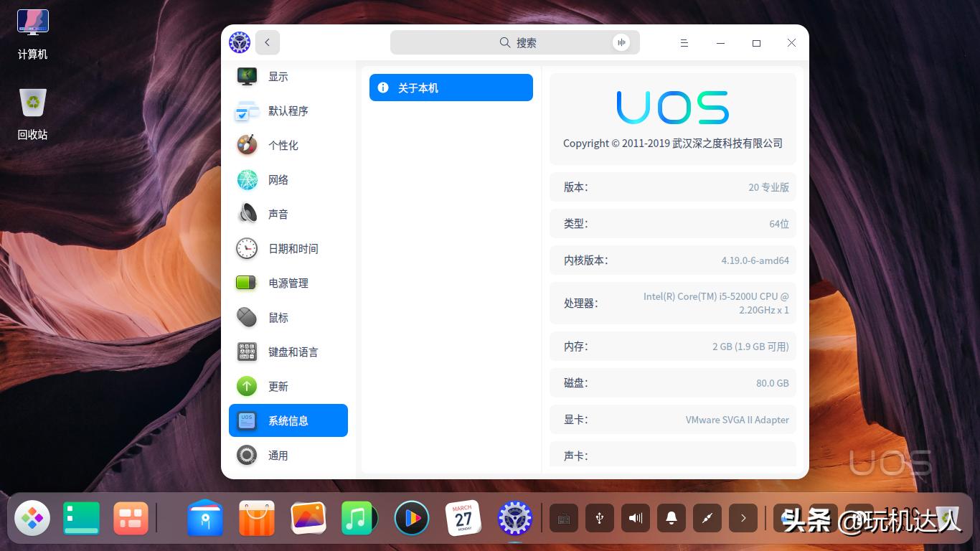Mute system volume via the tray speaker icon

click(x=635, y=517)
